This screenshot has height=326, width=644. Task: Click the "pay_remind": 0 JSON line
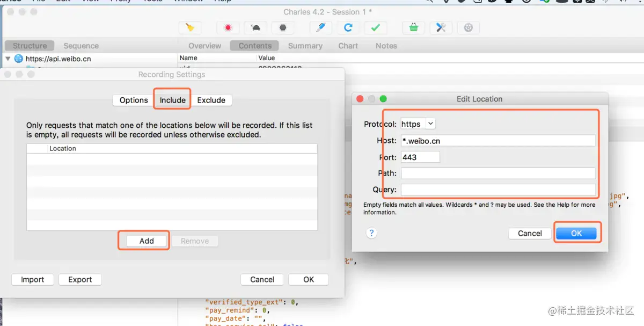[x=237, y=310]
